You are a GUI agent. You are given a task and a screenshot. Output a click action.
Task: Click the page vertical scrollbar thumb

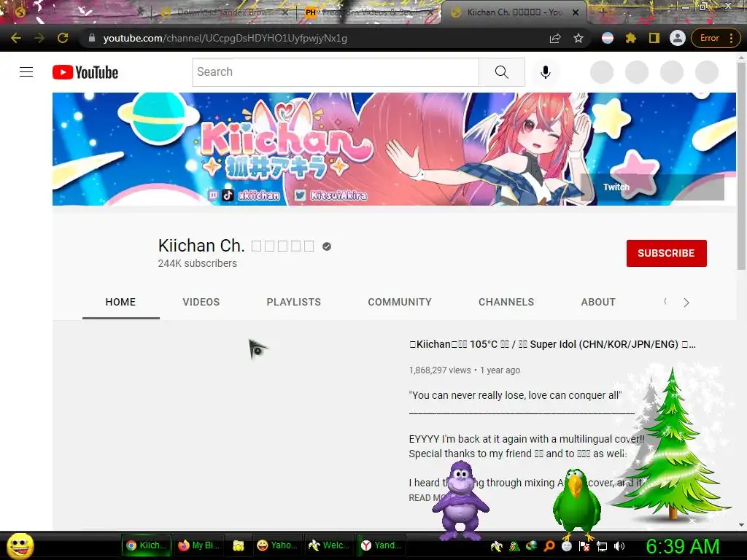pyautogui.click(x=741, y=166)
